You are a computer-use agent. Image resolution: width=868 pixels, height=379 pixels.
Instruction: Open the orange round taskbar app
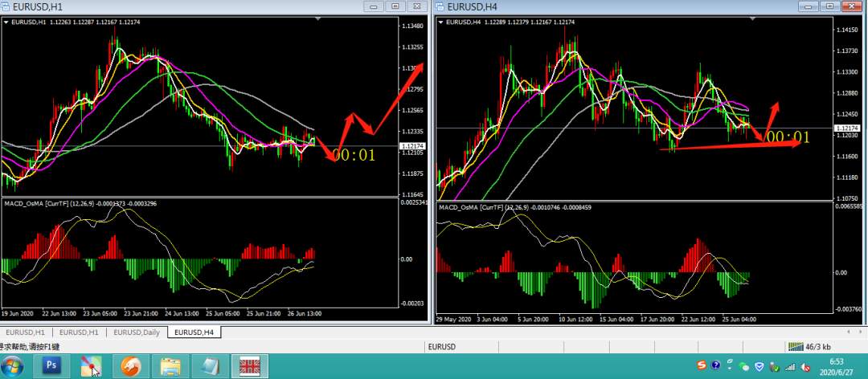tap(131, 365)
